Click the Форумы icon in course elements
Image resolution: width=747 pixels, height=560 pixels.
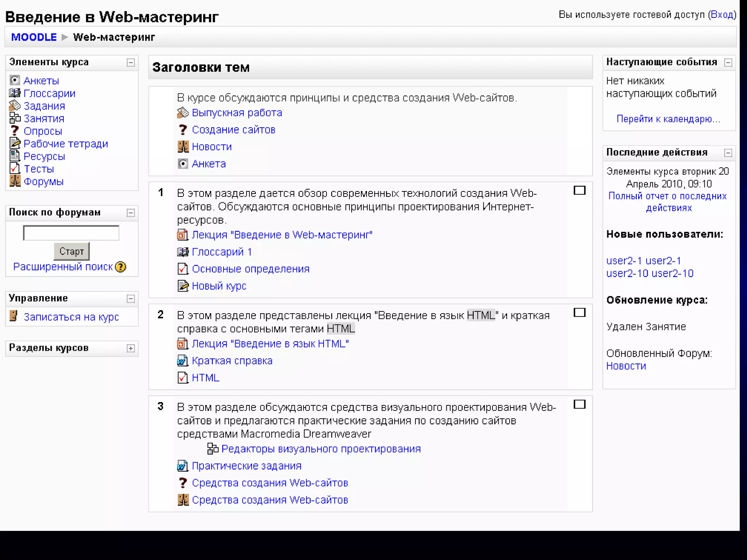coord(15,181)
